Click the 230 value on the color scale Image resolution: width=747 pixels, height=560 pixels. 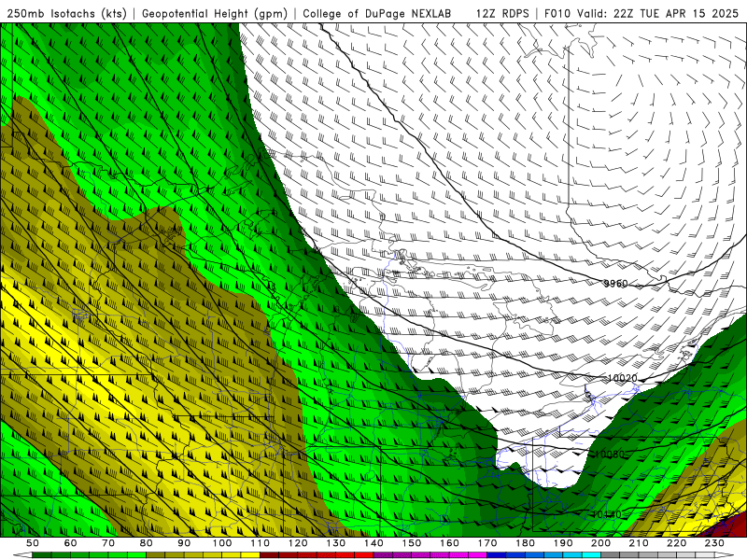[x=714, y=543]
